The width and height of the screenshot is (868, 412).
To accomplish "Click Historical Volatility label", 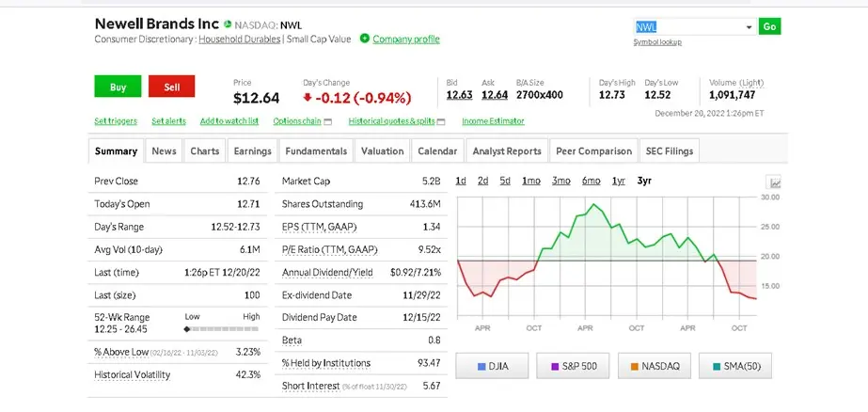I will click(133, 375).
